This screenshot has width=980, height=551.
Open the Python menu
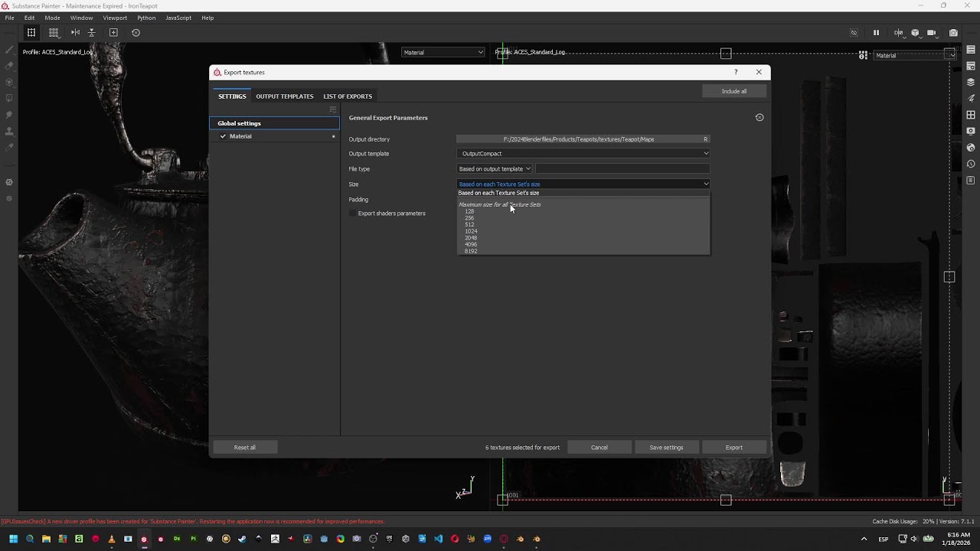click(146, 18)
